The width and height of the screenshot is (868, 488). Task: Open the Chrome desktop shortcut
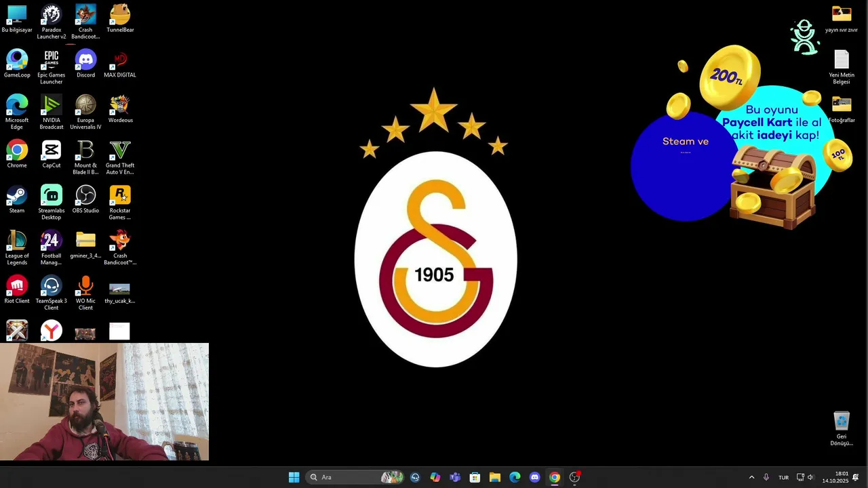pos(17,155)
